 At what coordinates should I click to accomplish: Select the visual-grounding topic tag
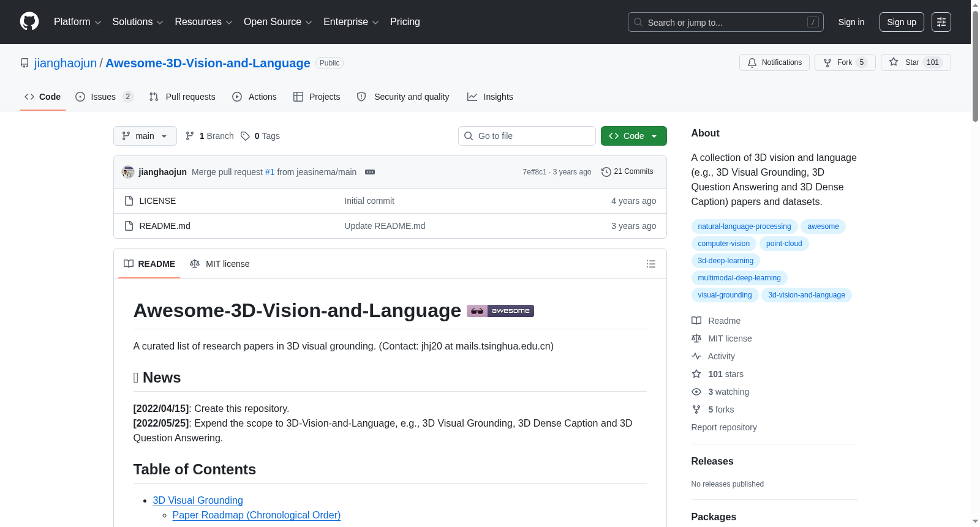point(725,295)
